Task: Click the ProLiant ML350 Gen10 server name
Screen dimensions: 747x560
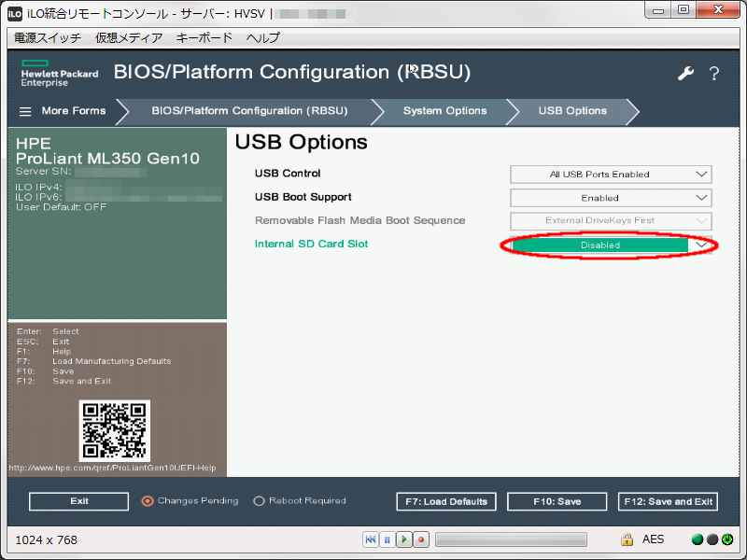Action: [x=107, y=158]
